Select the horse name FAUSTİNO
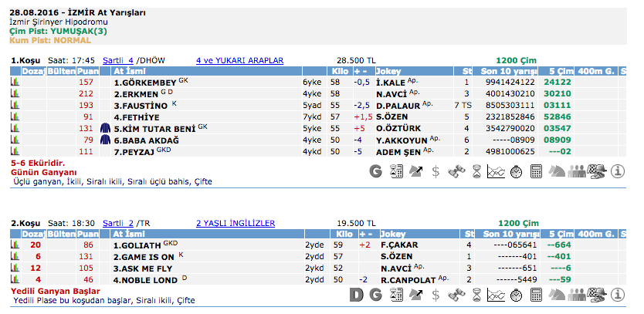Image resolution: width=644 pixels, height=314 pixels. point(140,105)
